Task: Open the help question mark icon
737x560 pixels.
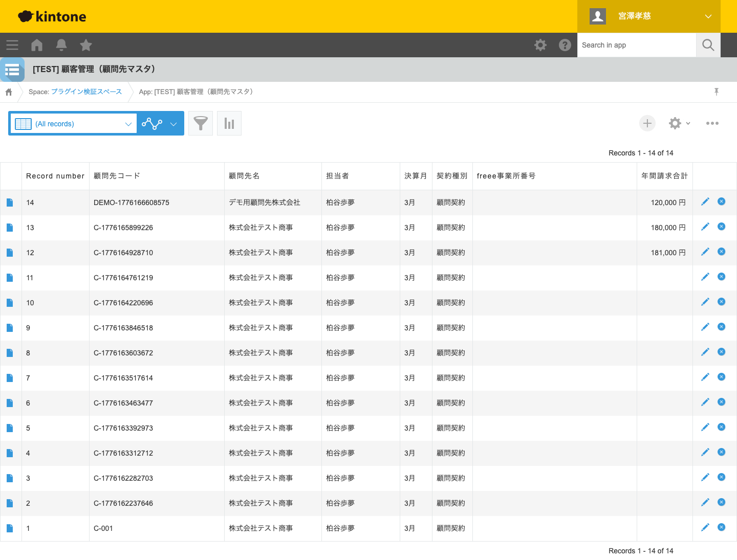Action: click(565, 45)
